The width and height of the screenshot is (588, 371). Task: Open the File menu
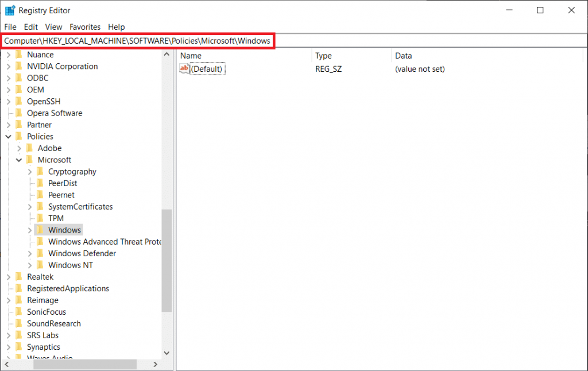click(10, 27)
